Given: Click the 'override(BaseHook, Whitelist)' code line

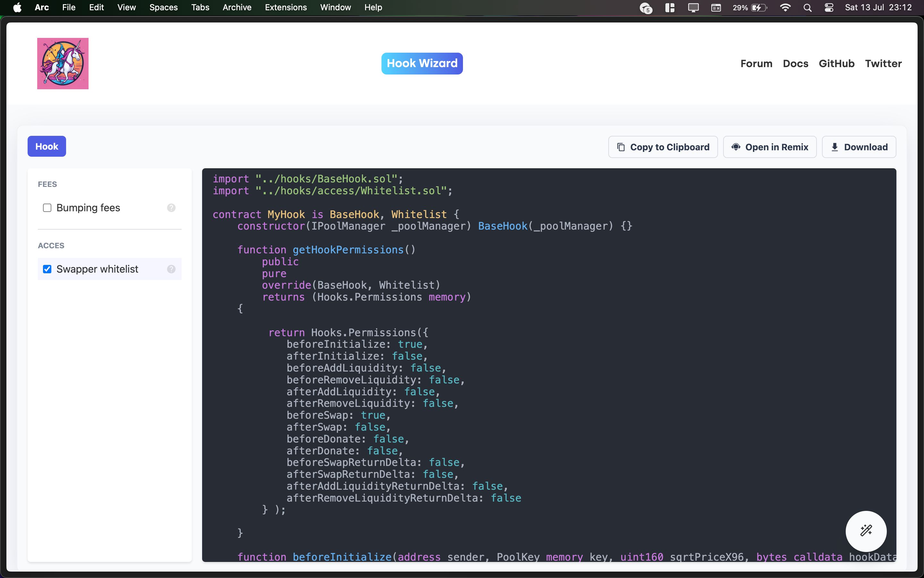Looking at the screenshot, I should tap(351, 285).
